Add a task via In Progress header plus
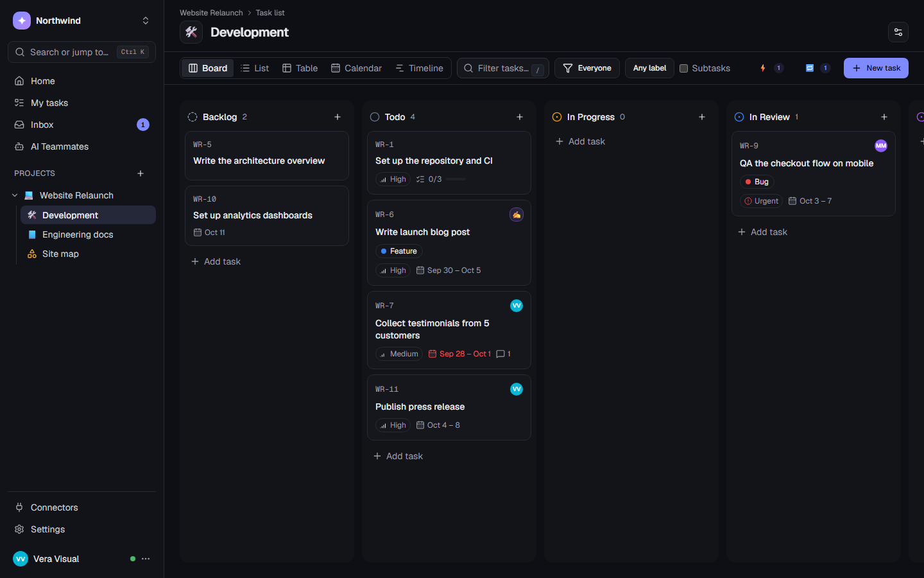This screenshot has height=578, width=924. [x=702, y=117]
